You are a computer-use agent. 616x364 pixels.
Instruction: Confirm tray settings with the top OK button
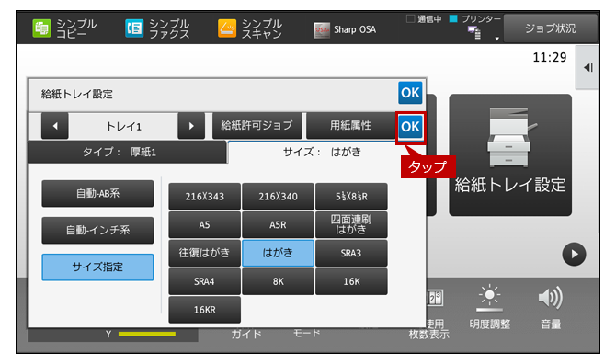[x=410, y=93]
